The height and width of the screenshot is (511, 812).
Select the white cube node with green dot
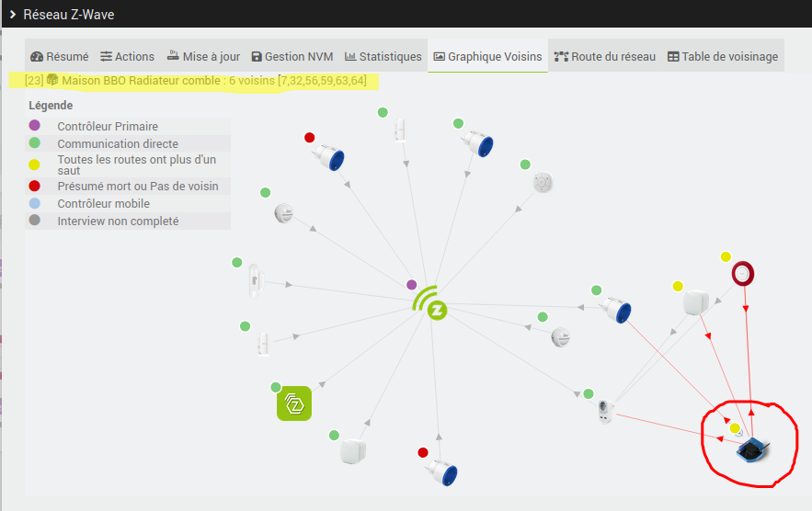coord(352,451)
